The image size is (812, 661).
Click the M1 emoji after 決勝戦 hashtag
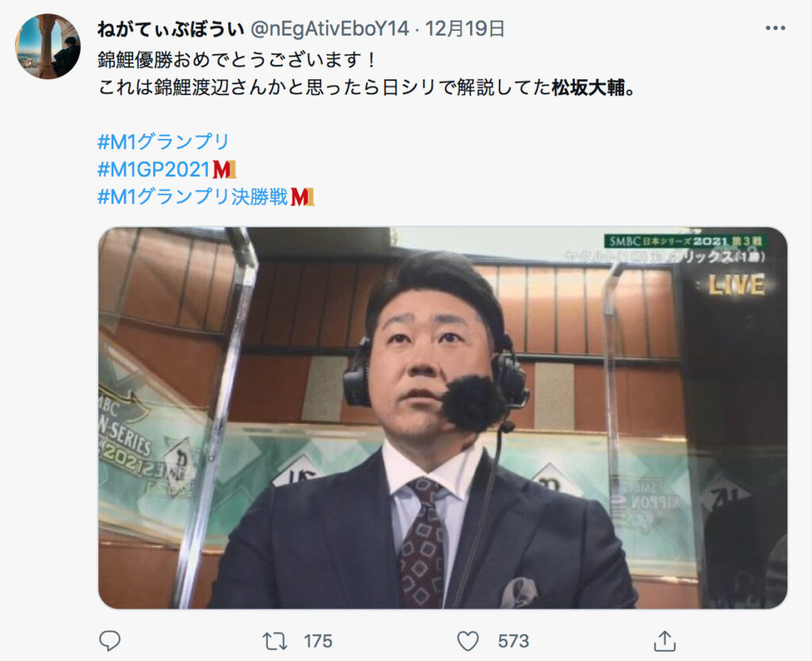click(302, 198)
